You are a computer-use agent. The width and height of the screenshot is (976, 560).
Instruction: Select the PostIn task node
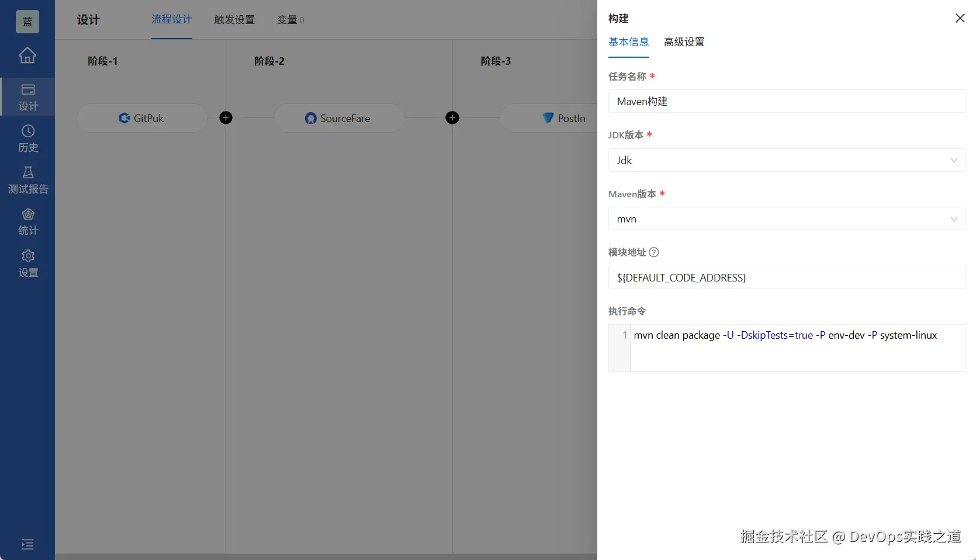pos(549,118)
